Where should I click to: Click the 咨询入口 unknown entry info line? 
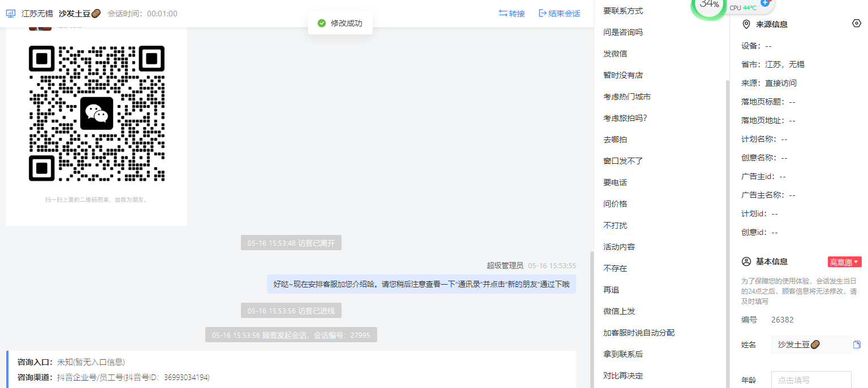tap(71, 362)
